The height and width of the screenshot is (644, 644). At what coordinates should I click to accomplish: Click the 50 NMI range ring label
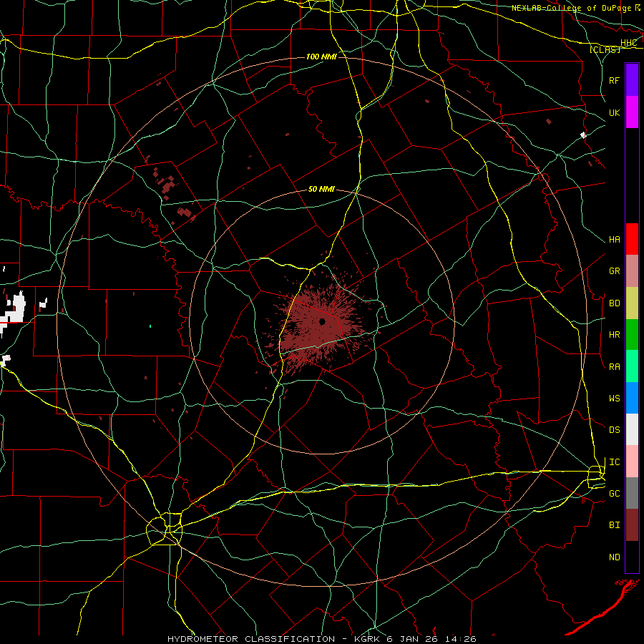[321, 190]
